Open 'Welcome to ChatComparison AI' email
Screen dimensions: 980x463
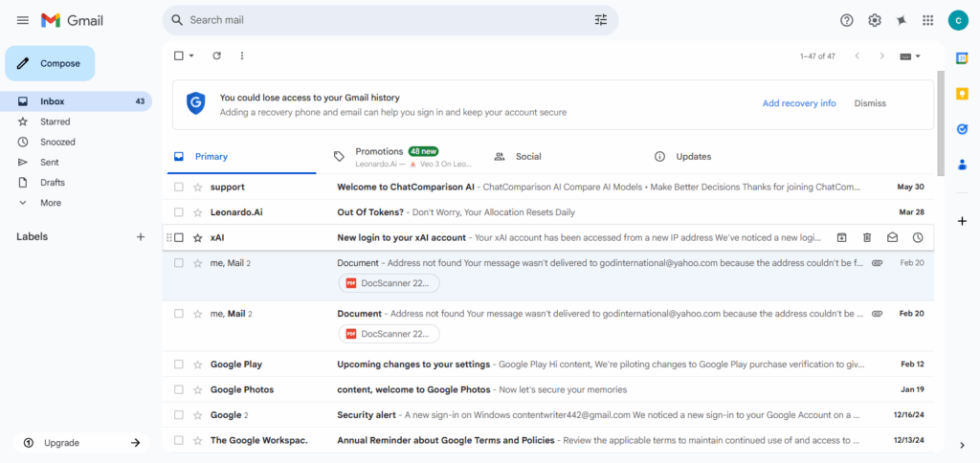548,187
